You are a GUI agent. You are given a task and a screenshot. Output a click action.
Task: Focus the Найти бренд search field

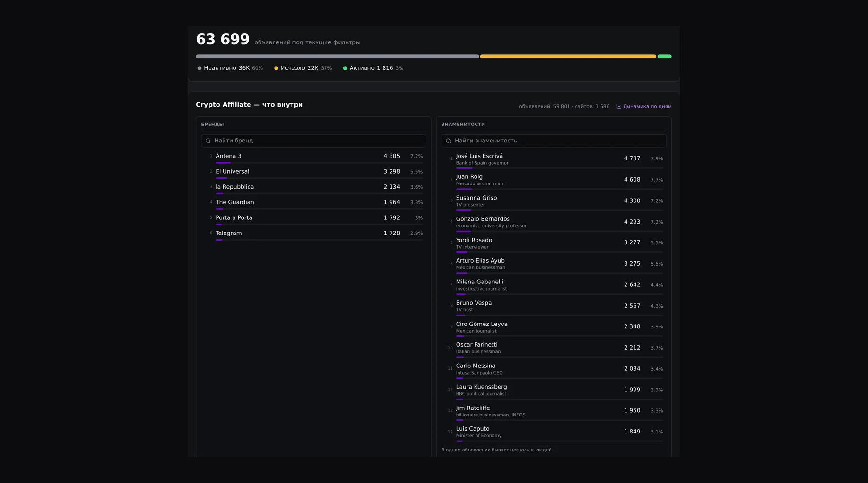[313, 141]
